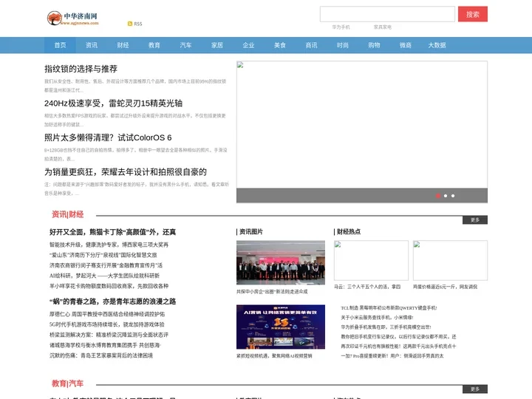Select the third carousel dot
This screenshot has height=399, width=532.
(453, 196)
